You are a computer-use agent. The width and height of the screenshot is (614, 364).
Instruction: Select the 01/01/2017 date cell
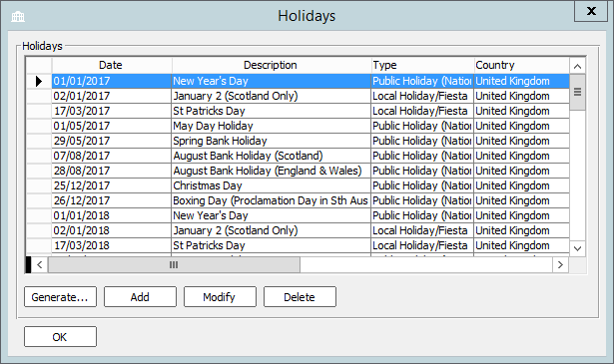click(111, 82)
